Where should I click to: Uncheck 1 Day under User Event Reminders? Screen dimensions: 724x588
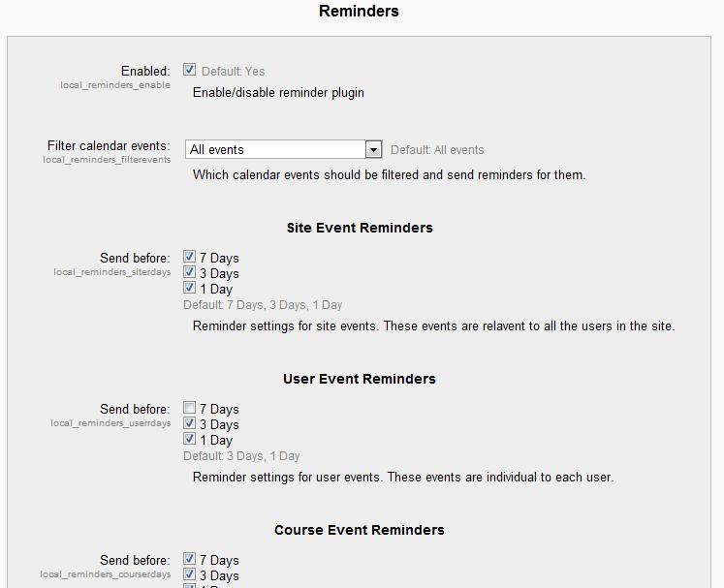(190, 440)
